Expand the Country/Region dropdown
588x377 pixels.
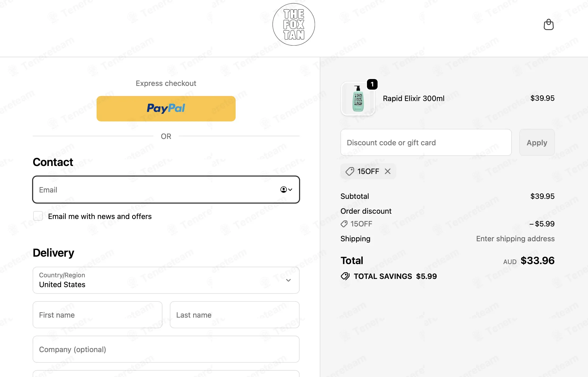pos(166,280)
